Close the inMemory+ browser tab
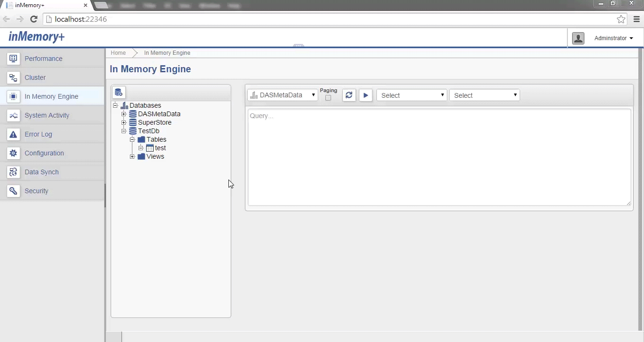This screenshot has height=342, width=644. (86, 5)
